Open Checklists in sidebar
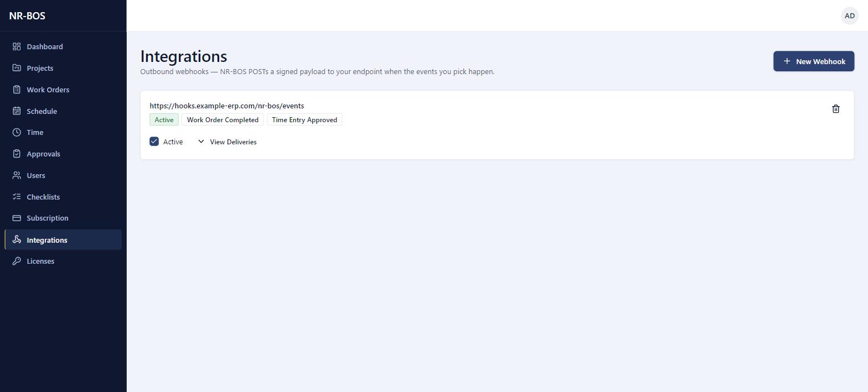Screen dimensions: 868x392 click(x=63, y=197)
